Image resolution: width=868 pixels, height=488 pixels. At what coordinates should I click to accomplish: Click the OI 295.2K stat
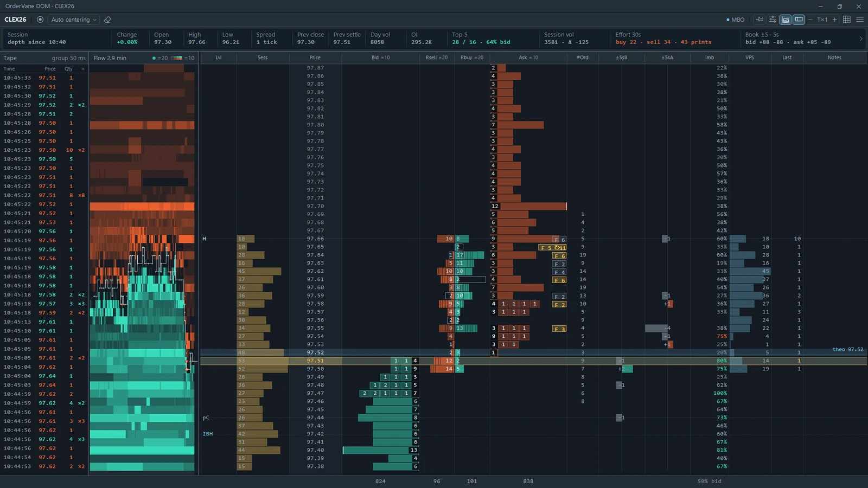click(422, 38)
